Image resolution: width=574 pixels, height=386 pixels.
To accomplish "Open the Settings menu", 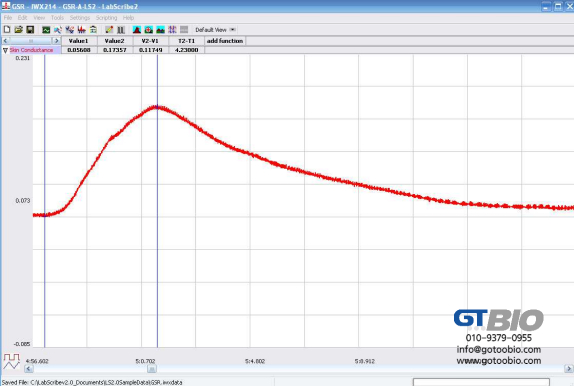I will point(79,18).
